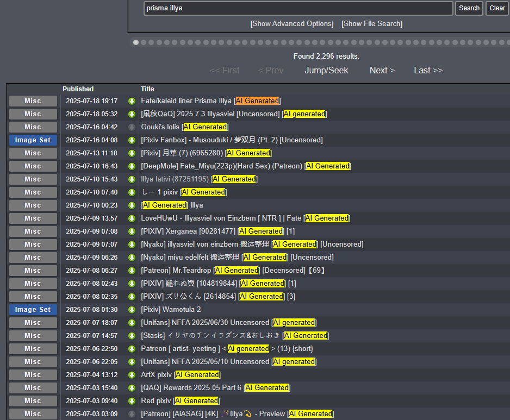This screenshot has height=420, width=510.
Task: Sort by the Title column header
Action: click(x=147, y=89)
